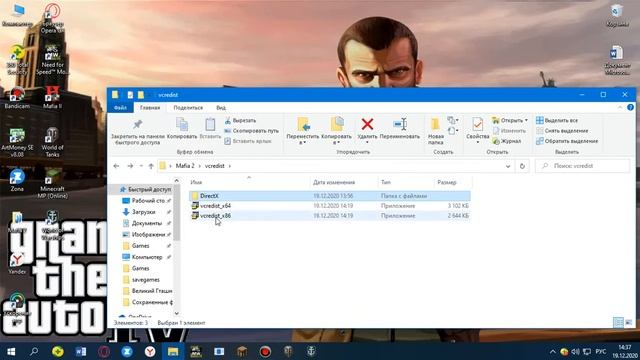Sort by the Имя column header
Viewport: 640px width, 360px height.
coord(196,182)
